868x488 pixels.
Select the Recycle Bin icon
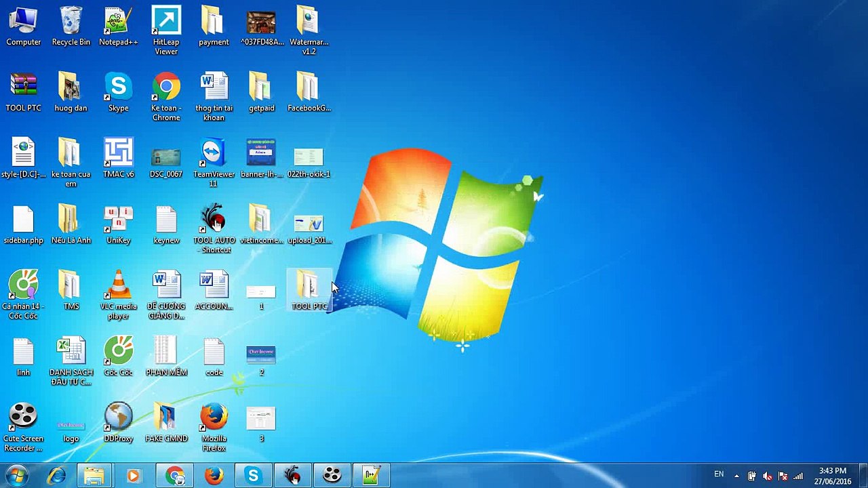tap(71, 27)
